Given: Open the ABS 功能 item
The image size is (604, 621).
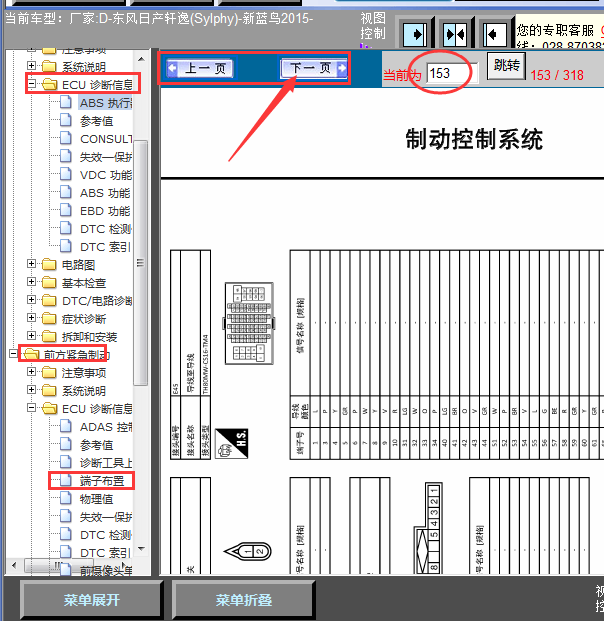Looking at the screenshot, I should (x=105, y=193).
